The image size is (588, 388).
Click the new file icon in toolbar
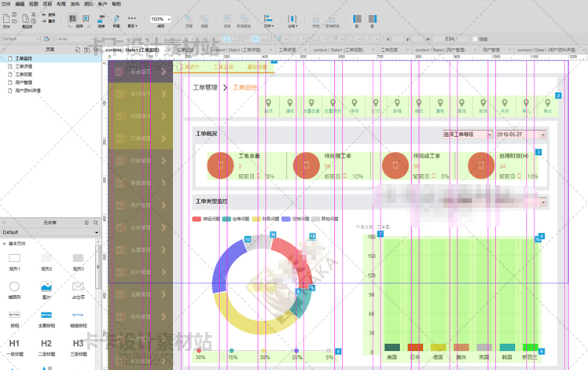[x=6, y=19]
